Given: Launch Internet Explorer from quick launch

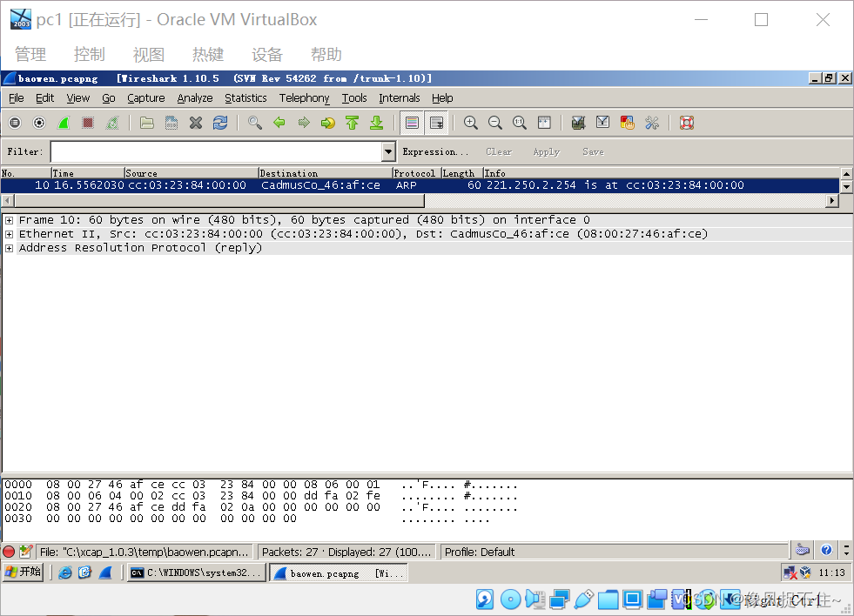Looking at the screenshot, I should point(64,572).
